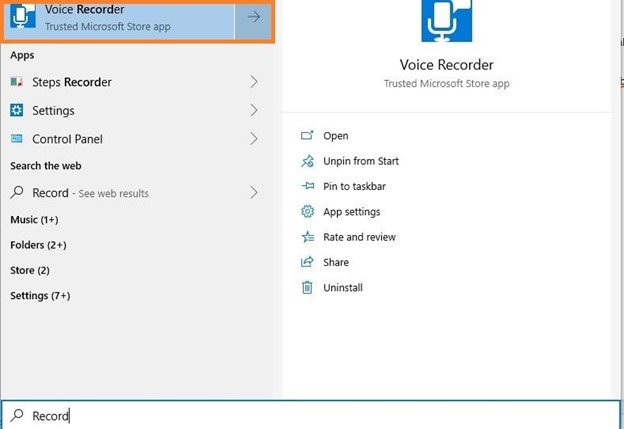Choose Uninstall for Voice Recorder
624x429 pixels.
343,288
